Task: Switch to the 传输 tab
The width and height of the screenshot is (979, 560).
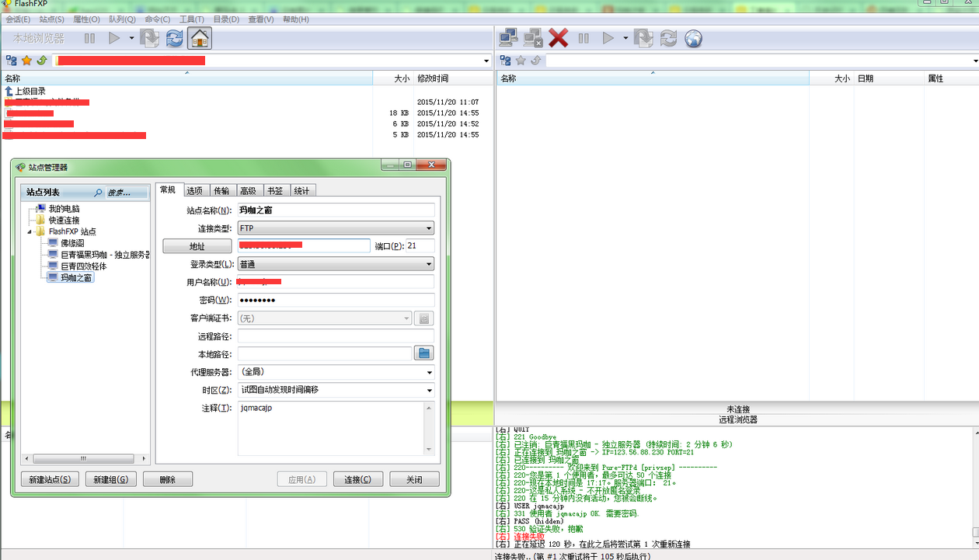Action: pyautogui.click(x=221, y=191)
